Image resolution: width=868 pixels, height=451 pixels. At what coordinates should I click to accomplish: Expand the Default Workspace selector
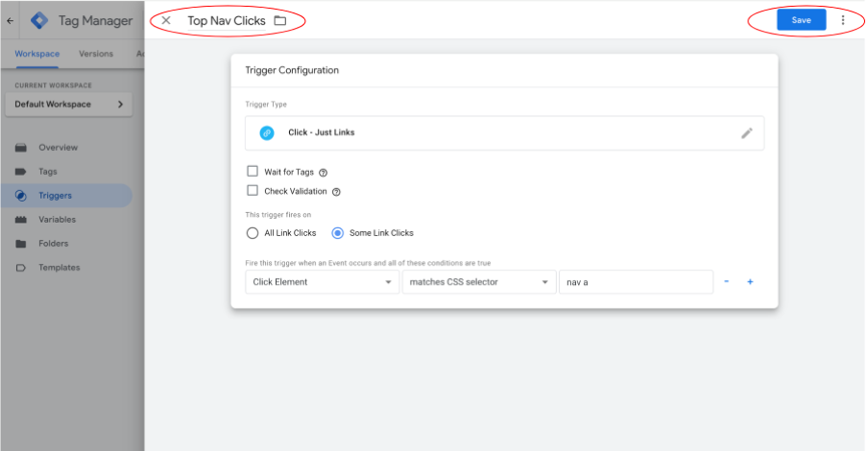[x=68, y=104]
